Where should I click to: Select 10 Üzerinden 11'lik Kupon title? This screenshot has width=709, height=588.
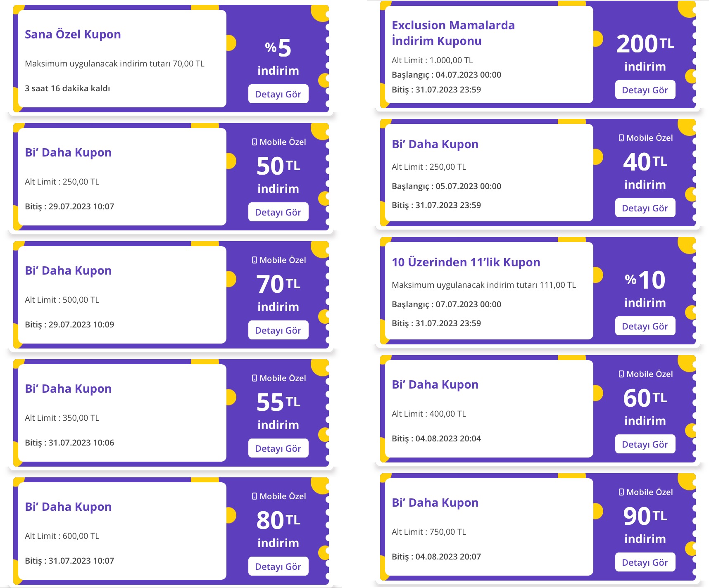(x=466, y=262)
